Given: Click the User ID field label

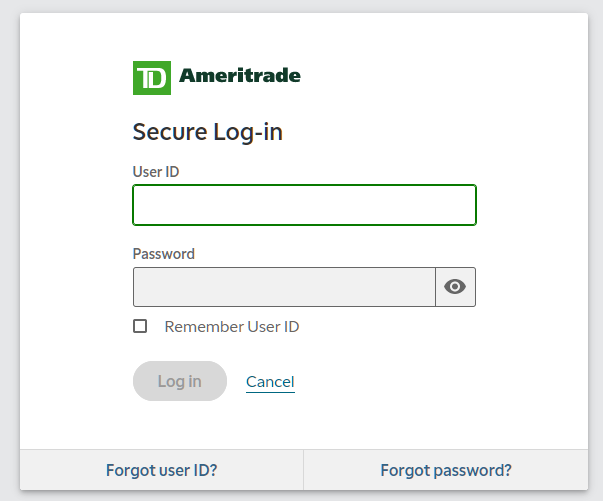Looking at the screenshot, I should (x=156, y=172).
